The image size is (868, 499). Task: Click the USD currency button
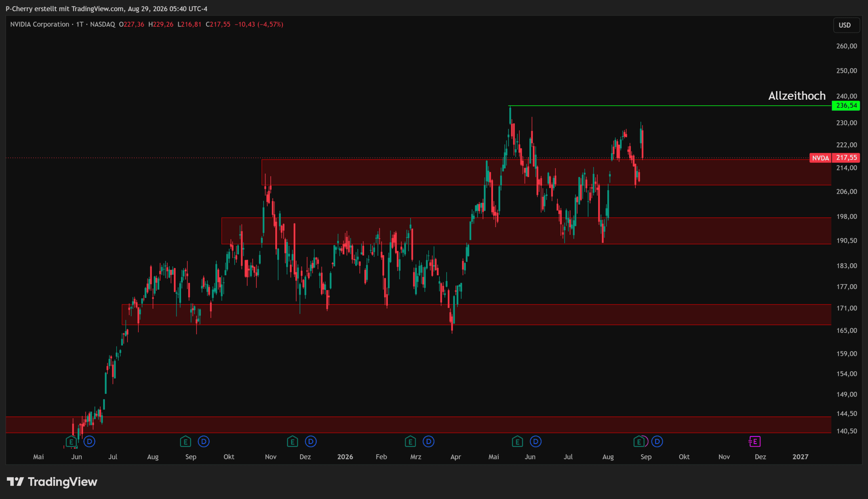click(846, 25)
